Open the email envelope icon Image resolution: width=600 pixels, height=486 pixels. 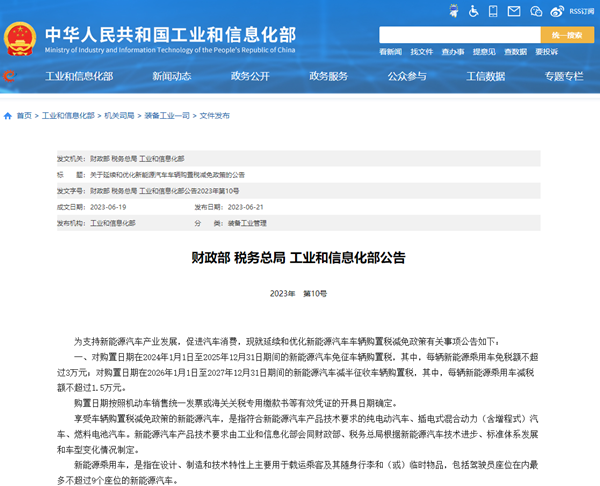pos(514,11)
